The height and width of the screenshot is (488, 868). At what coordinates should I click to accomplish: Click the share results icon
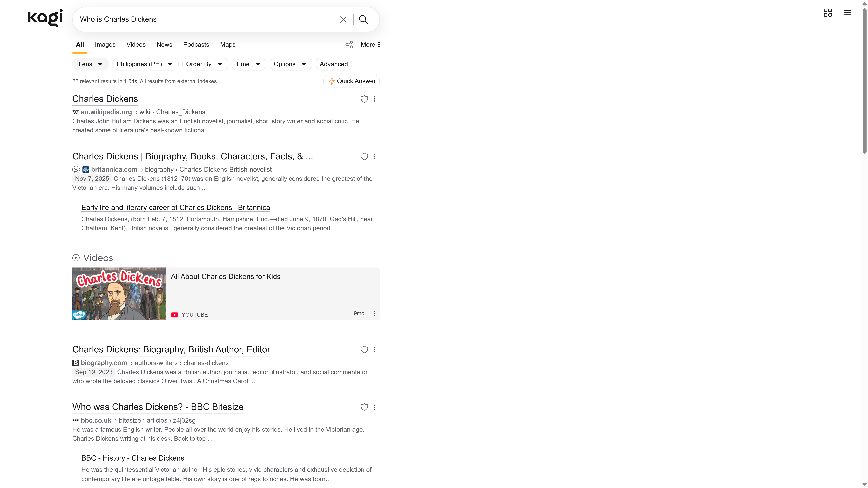coord(349,45)
